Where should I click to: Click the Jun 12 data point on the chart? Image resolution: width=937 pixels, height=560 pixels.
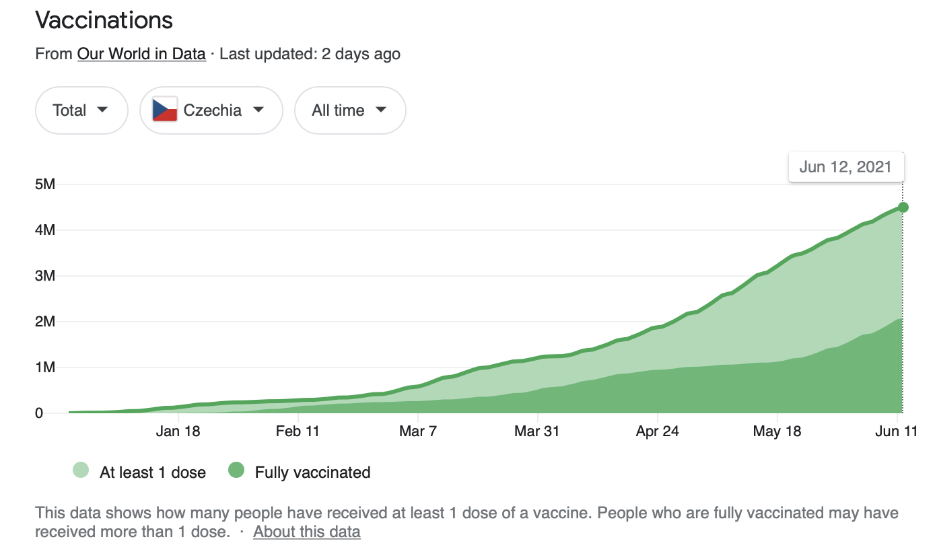pos(903,207)
